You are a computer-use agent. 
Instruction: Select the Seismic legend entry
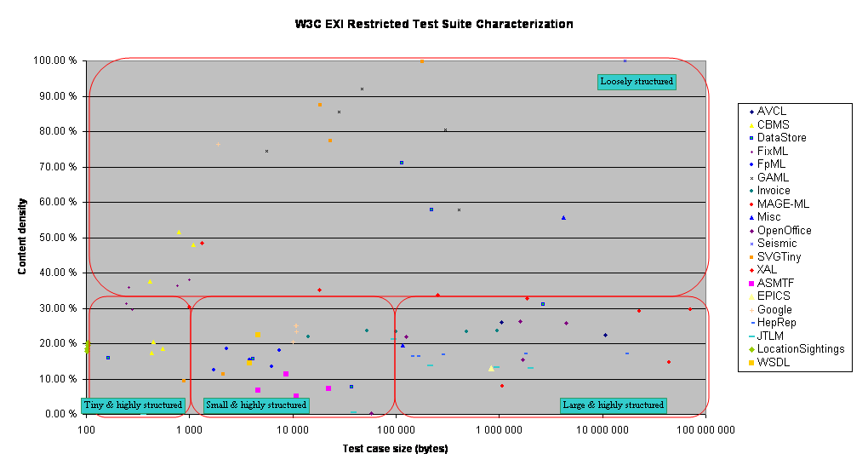[x=777, y=244]
